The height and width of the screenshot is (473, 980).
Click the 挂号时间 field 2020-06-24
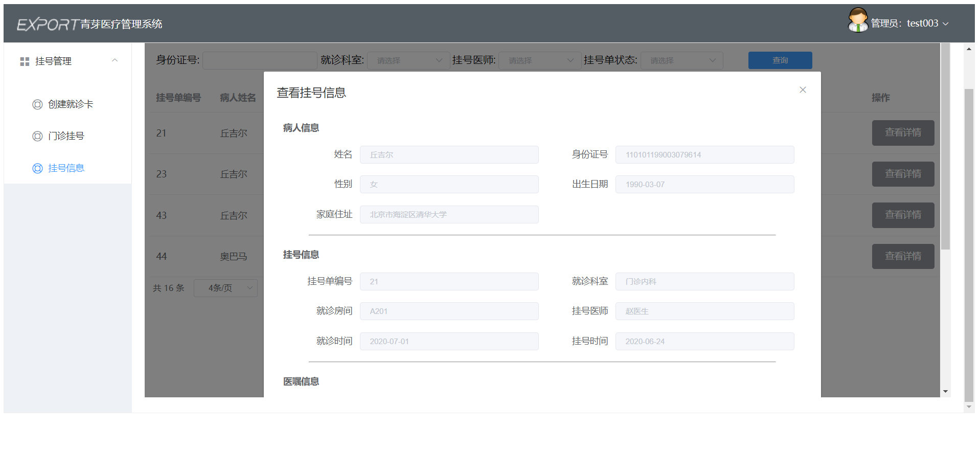704,341
